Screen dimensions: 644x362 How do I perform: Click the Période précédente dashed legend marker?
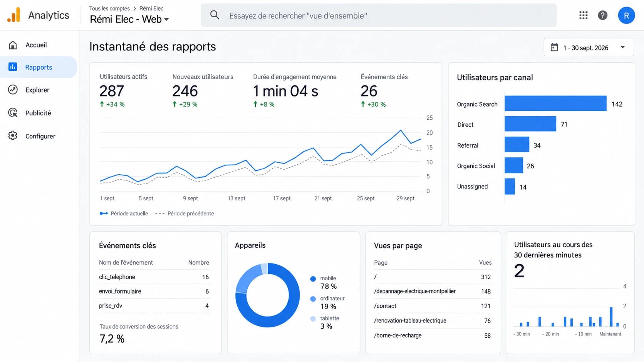tap(160, 214)
